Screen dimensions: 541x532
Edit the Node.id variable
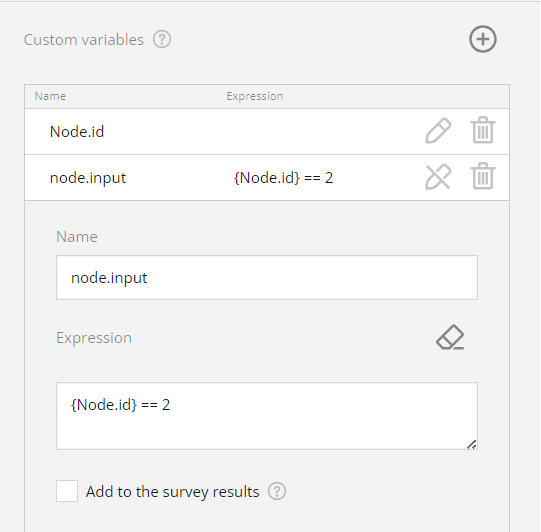coord(438,131)
